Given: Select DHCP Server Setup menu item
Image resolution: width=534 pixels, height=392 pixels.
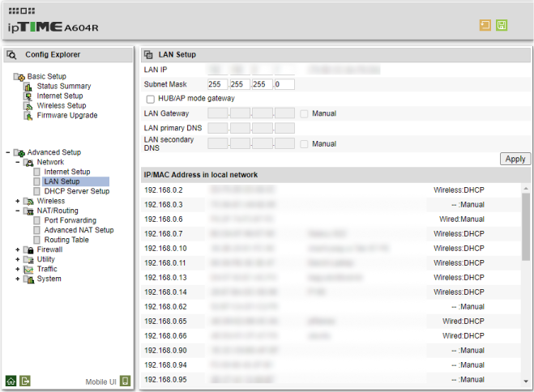Looking at the screenshot, I should tap(76, 191).
